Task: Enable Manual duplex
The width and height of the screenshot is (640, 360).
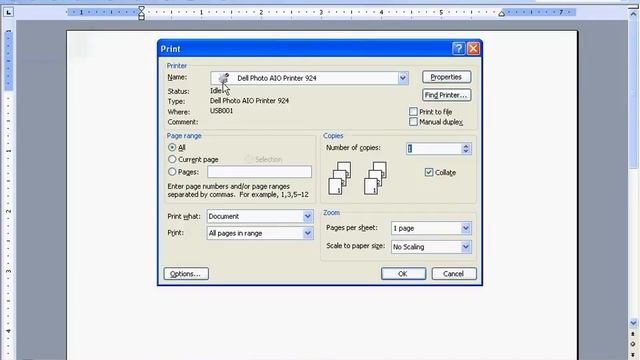Action: [413, 122]
